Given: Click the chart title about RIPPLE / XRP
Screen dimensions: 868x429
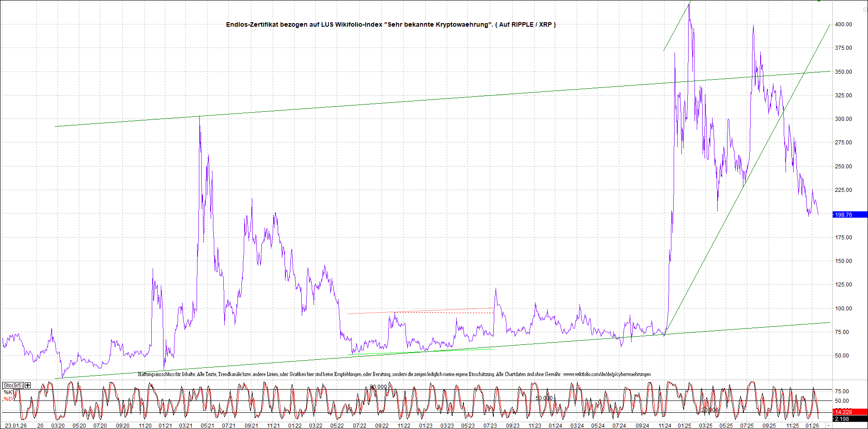Looking at the screenshot, I should pyautogui.click(x=391, y=24).
